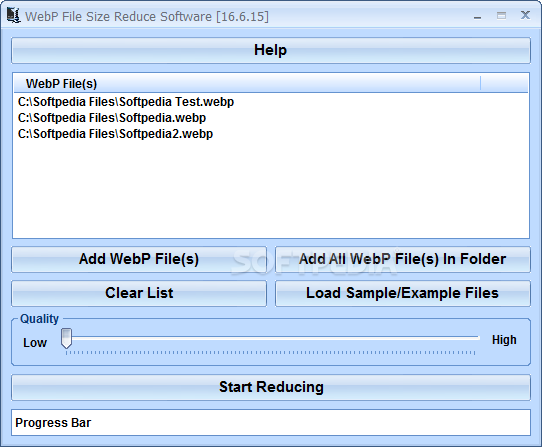Click the Quality slider thumb

click(66, 338)
